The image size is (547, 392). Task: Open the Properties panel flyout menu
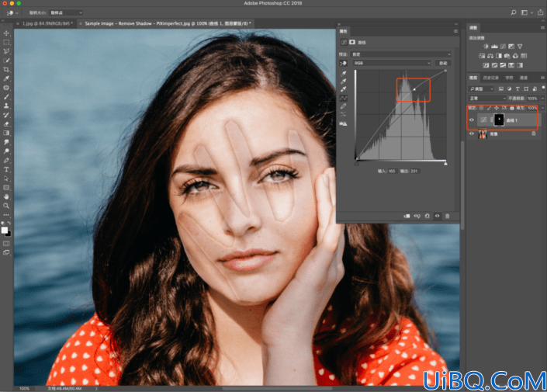tap(455, 31)
